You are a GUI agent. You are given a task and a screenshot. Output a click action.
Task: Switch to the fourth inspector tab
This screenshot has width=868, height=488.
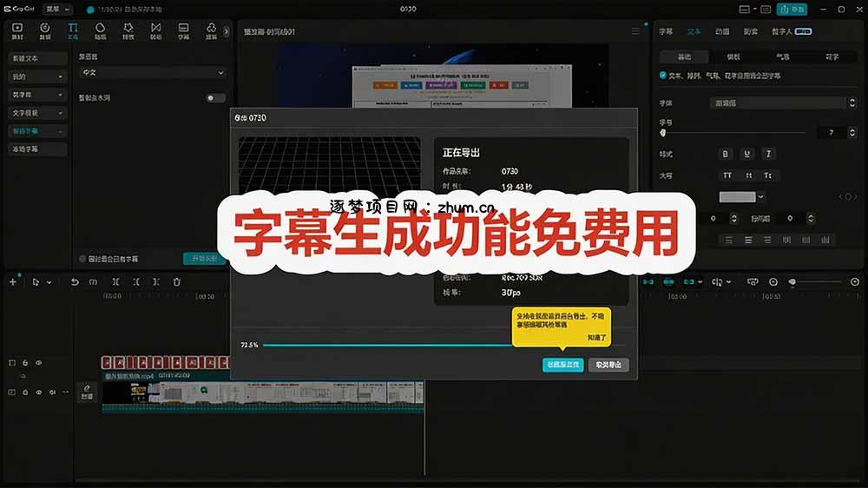750,31
